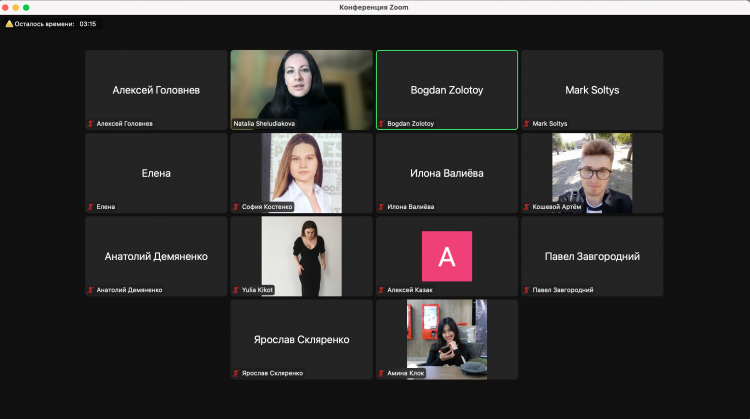Select the highlighted Bogdan Zolotoy participant tile
Screen dimensions: 750x419
(x=446, y=89)
